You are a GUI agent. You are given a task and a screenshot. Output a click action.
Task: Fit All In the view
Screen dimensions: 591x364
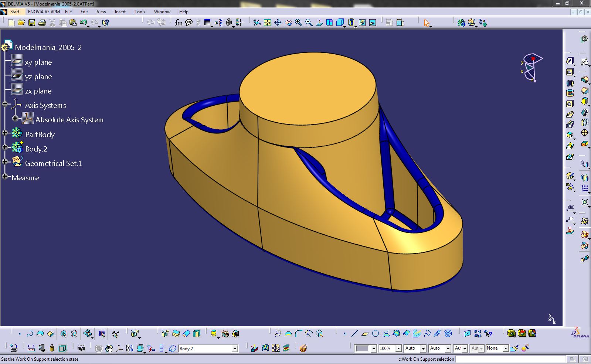point(267,23)
